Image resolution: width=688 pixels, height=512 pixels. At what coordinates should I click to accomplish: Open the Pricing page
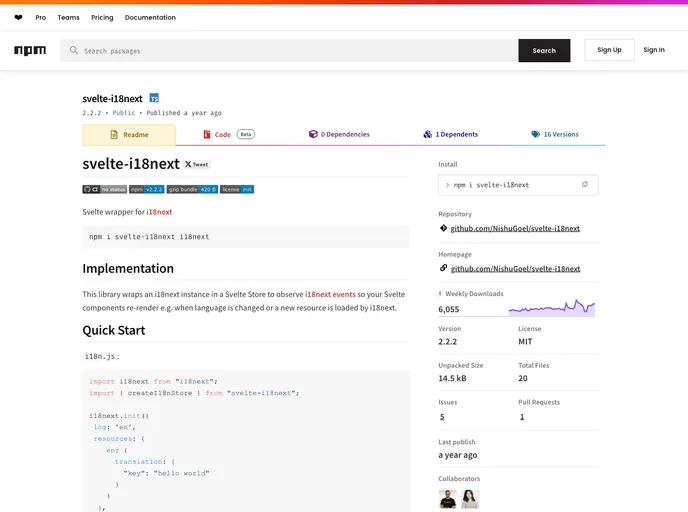tap(102, 18)
